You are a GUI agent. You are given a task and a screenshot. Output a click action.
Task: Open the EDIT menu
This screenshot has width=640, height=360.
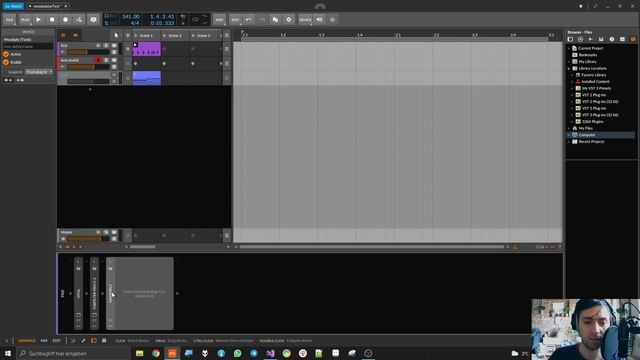[x=235, y=20]
